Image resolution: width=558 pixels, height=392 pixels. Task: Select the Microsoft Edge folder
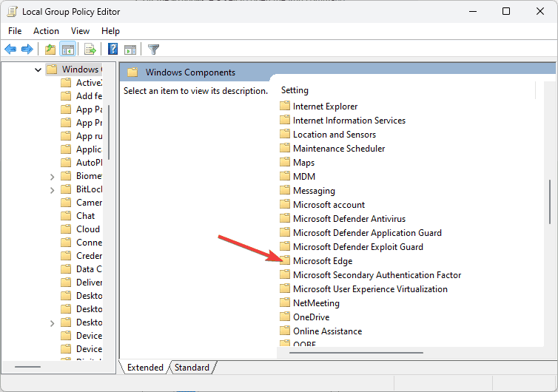(323, 261)
